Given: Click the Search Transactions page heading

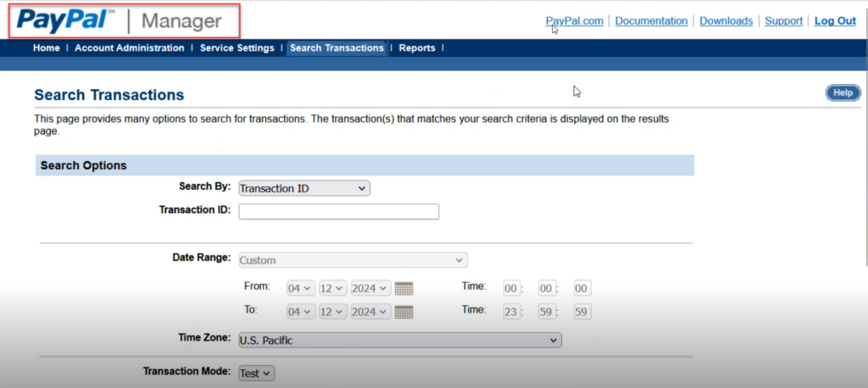Looking at the screenshot, I should tap(109, 95).
